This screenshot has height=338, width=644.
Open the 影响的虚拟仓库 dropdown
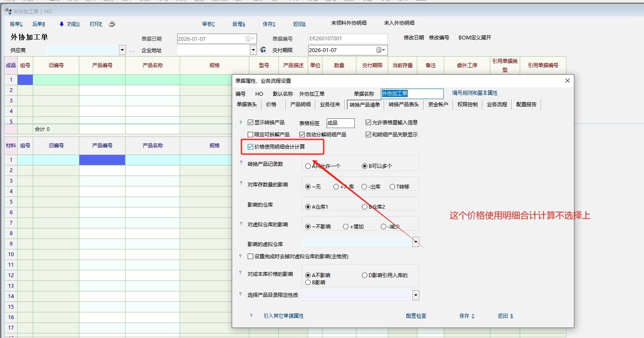[x=416, y=242]
